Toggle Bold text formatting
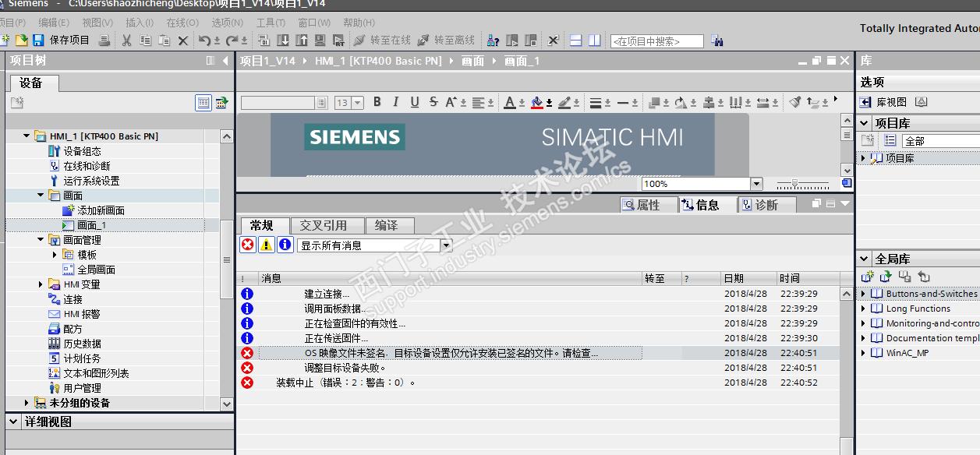 [377, 102]
